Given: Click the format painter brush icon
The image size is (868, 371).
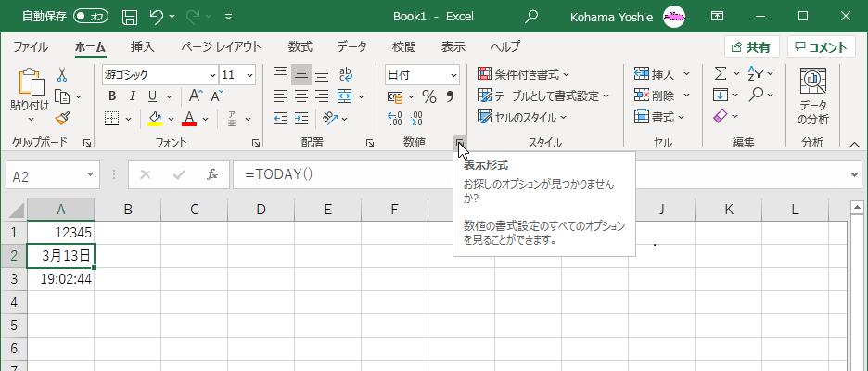Looking at the screenshot, I should point(62,118).
